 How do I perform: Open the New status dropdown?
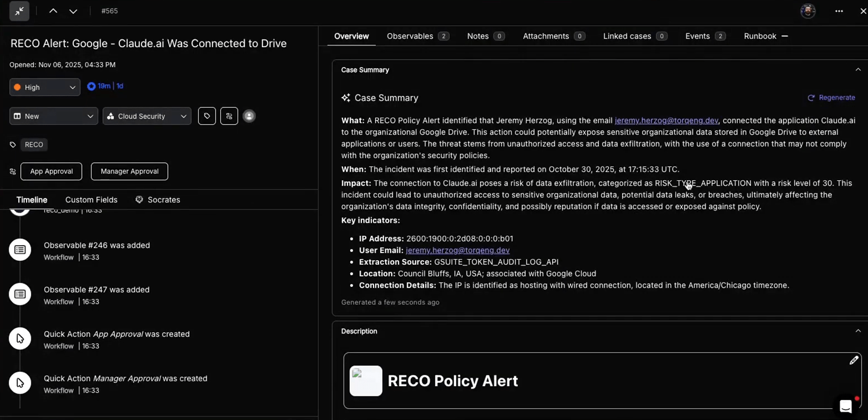click(x=54, y=116)
